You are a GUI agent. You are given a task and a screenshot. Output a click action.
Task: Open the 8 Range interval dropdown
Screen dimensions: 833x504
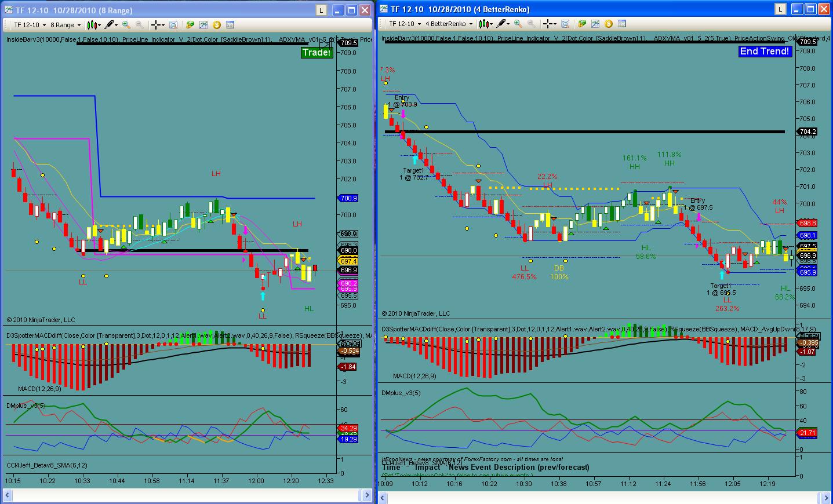[x=65, y=25]
